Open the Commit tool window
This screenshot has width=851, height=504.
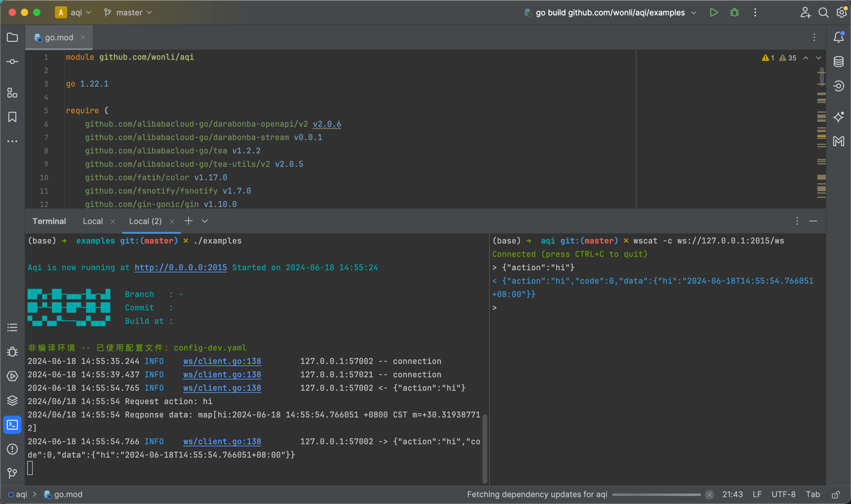(12, 62)
